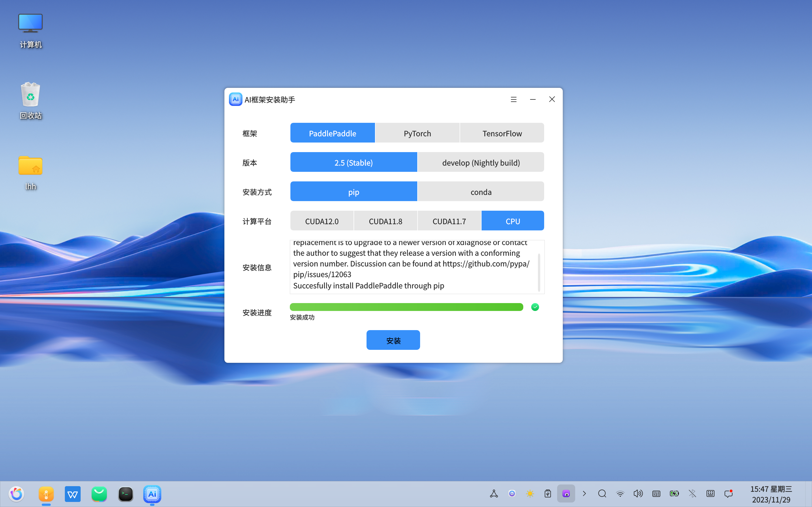Expand the hidden tray icons arrow
The width and height of the screenshot is (812, 507).
point(584,493)
